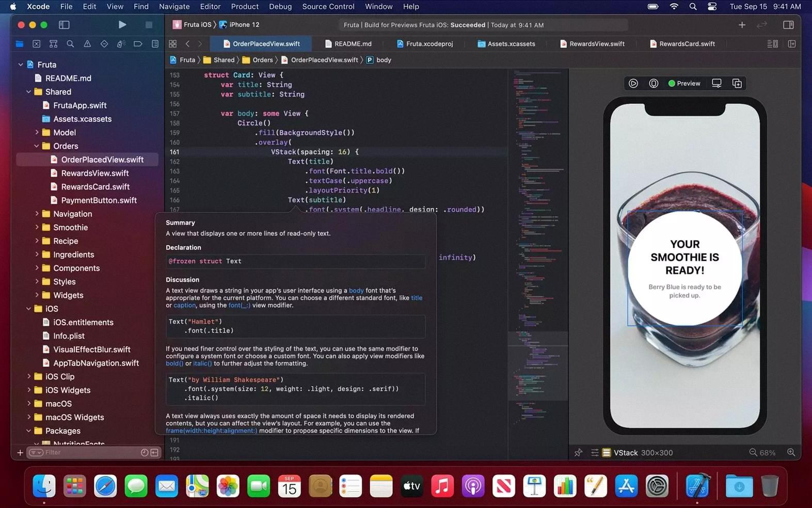The height and width of the screenshot is (508, 812).
Task: Expand the Model folder
Action: pyautogui.click(x=37, y=133)
